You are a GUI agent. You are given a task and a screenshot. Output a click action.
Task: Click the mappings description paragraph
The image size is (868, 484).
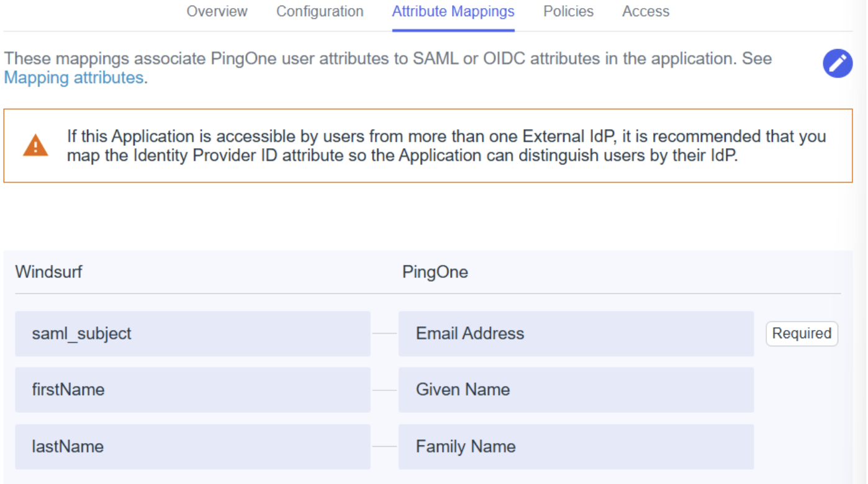(x=388, y=68)
